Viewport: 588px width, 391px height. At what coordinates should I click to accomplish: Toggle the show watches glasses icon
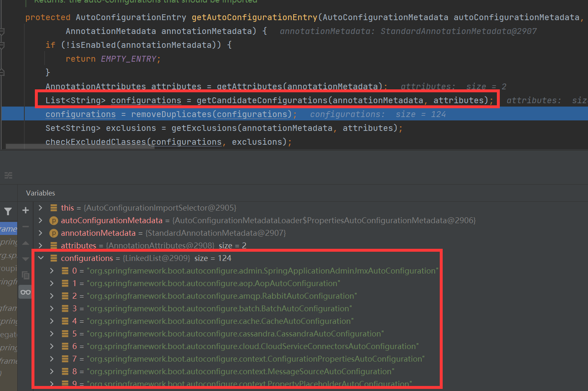click(26, 292)
